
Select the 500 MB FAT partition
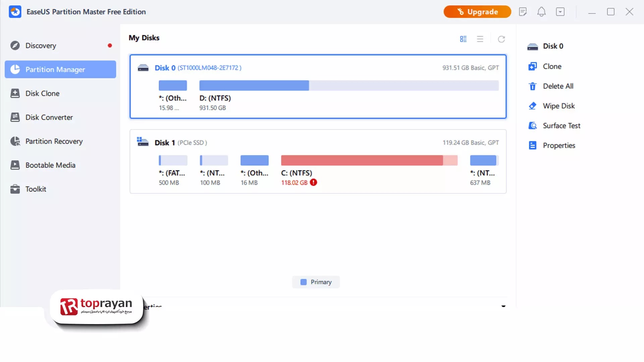coord(173,160)
